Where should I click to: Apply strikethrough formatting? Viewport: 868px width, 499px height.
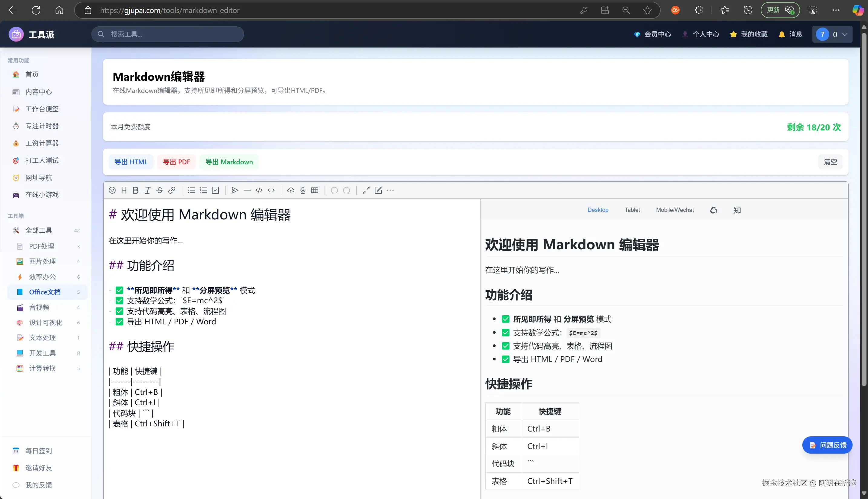[160, 190]
